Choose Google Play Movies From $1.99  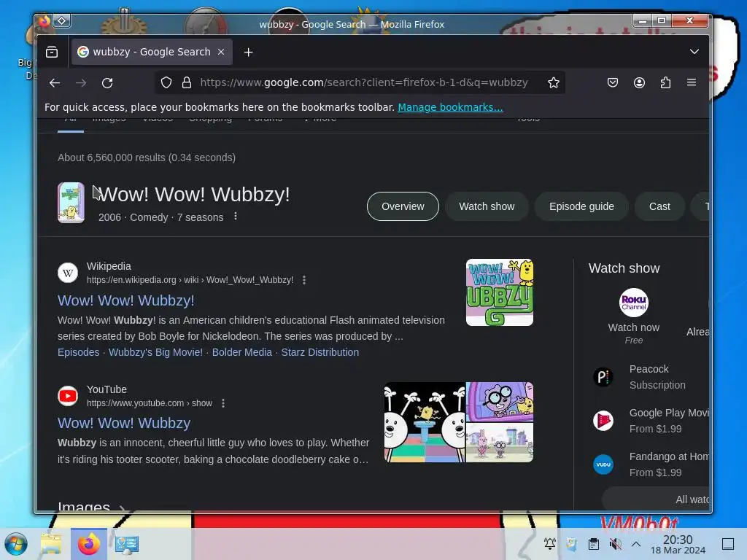(650, 421)
